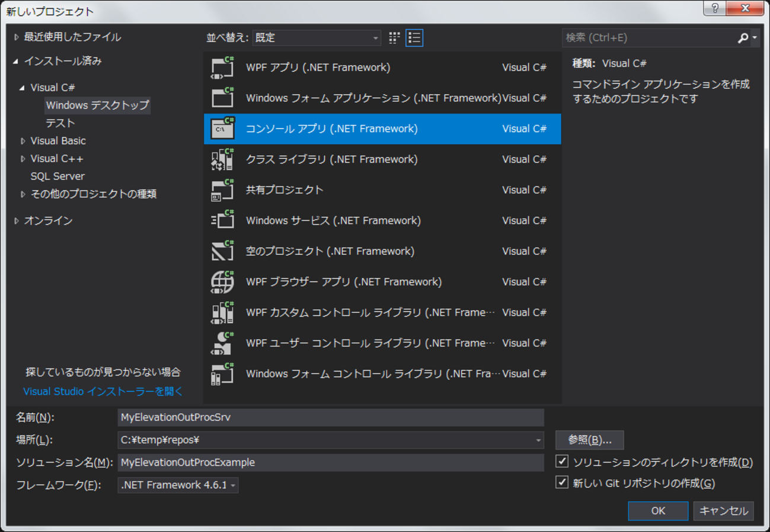Click the WPF アプリ project template icon
The image size is (770, 532).
pos(223,68)
